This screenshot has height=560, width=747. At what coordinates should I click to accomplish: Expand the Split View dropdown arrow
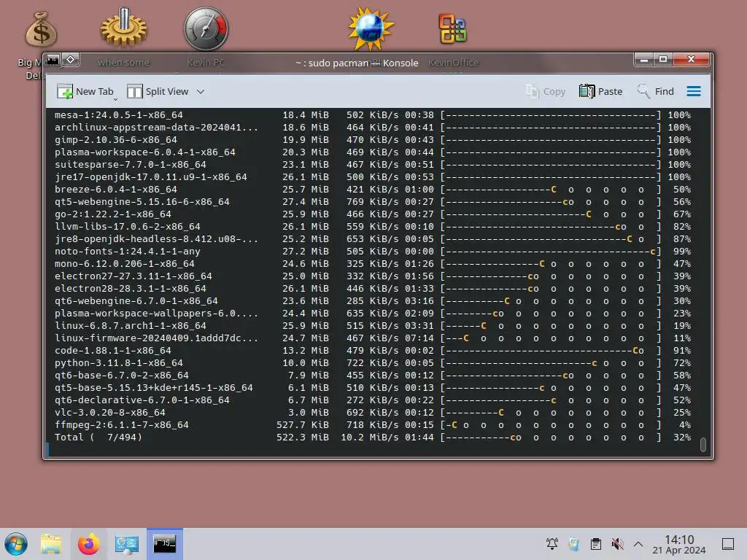click(x=201, y=91)
